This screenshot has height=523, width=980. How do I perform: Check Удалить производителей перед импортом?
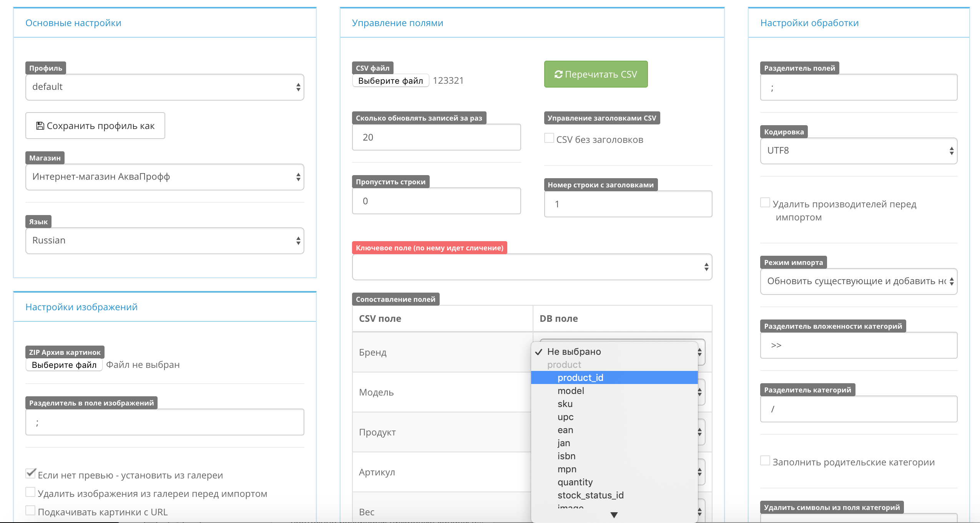765,203
